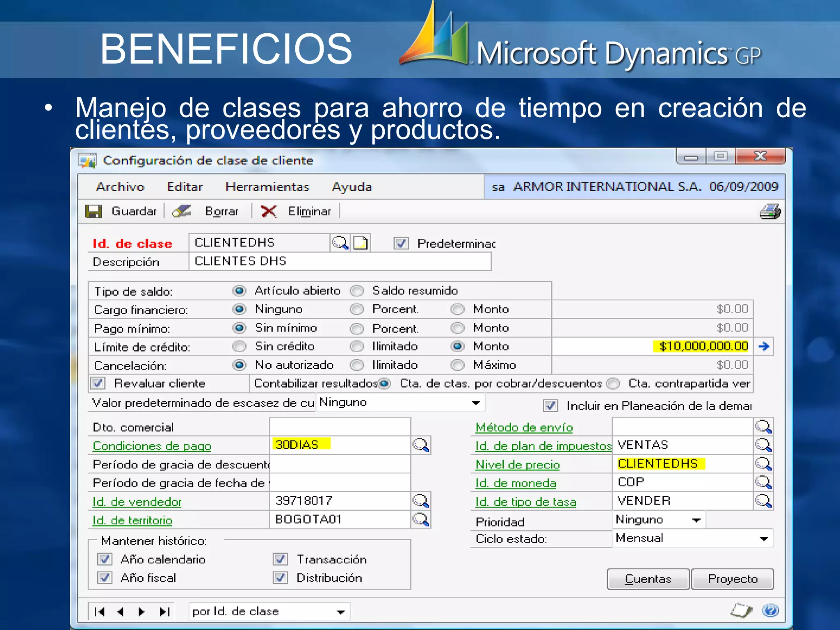The image size is (840, 630).
Task: Open lookup for Id. de territorio
Action: click(421, 520)
